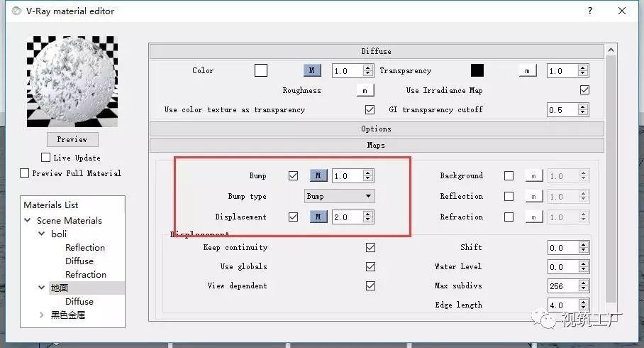Open the Bump type dropdown
The width and height of the screenshot is (644, 348).
339,196
